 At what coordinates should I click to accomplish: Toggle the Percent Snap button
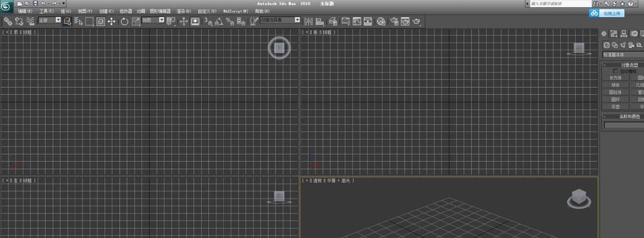click(x=230, y=21)
